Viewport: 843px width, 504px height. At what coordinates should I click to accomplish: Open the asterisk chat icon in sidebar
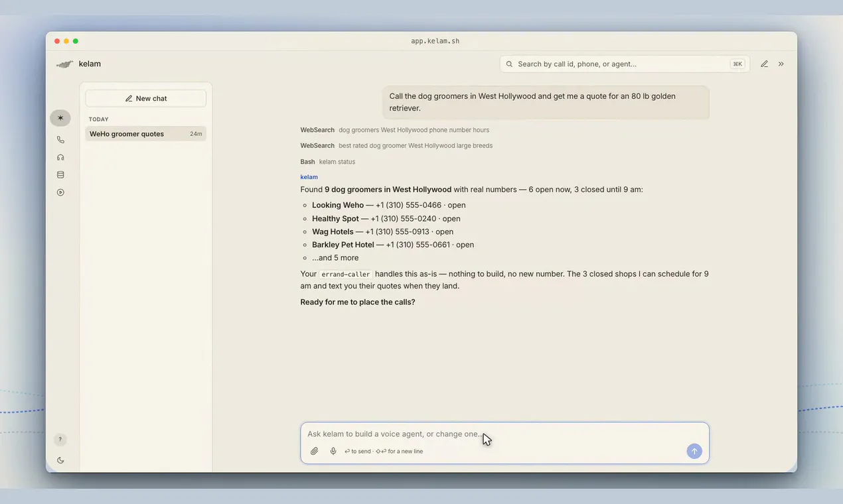point(60,118)
